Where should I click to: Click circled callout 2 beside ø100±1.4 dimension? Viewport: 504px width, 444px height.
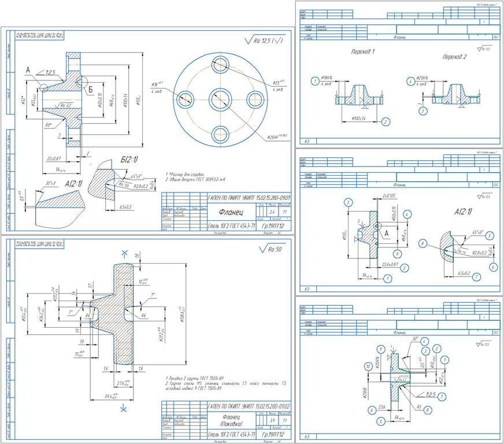[386, 121]
